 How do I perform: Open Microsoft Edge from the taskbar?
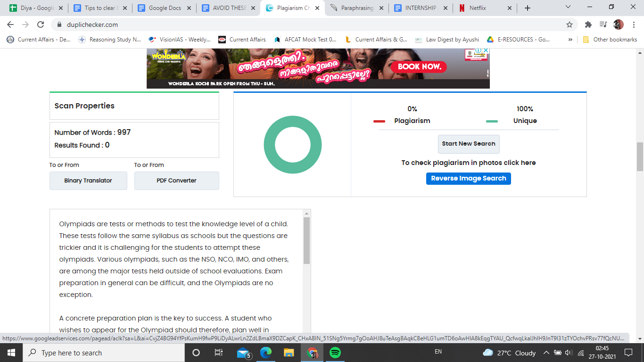[266, 353]
